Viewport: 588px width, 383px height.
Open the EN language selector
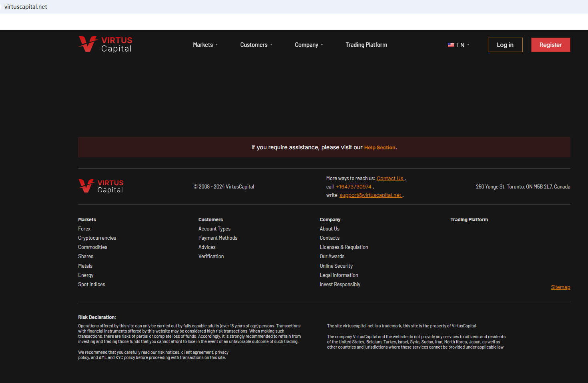461,45
